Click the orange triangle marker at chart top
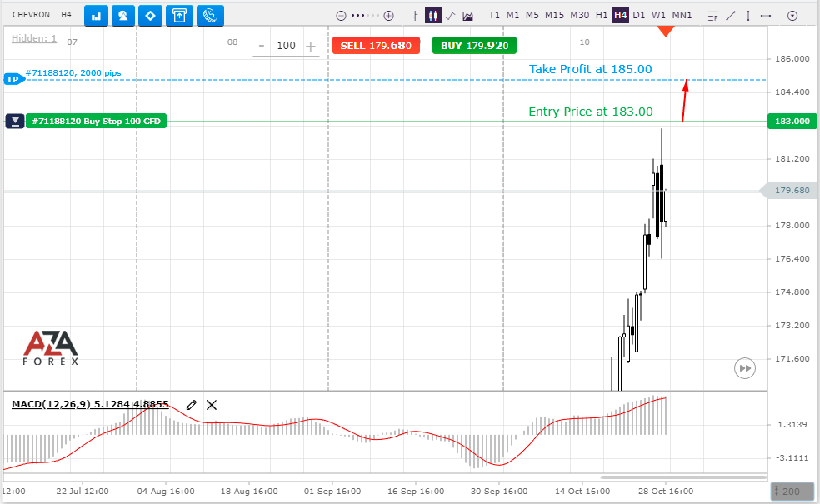Viewport: 820px width, 504px height. [665, 32]
